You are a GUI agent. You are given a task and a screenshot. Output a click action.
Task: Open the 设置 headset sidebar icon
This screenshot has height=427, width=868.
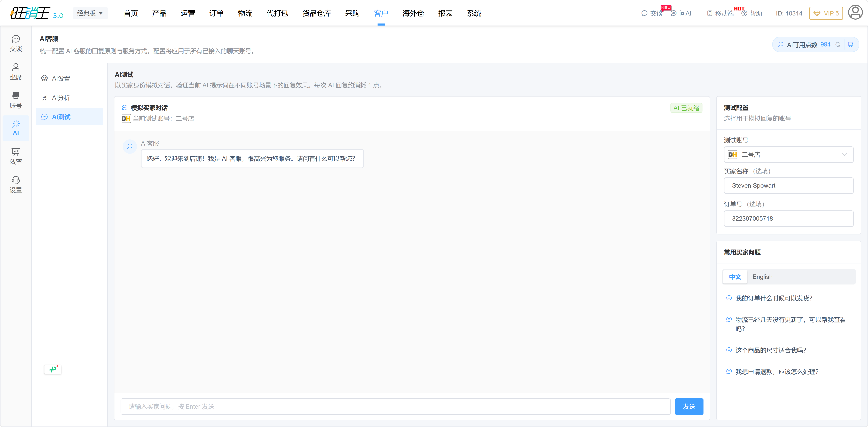point(15,185)
